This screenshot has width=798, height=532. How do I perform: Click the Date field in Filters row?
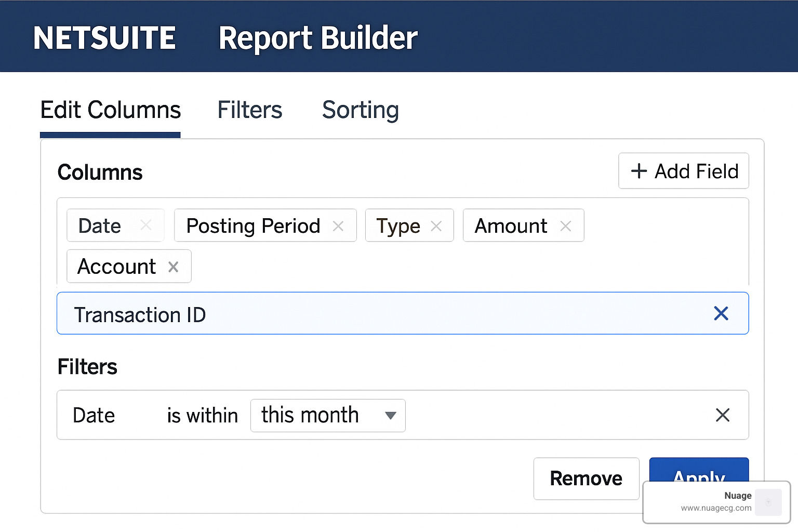coord(94,416)
